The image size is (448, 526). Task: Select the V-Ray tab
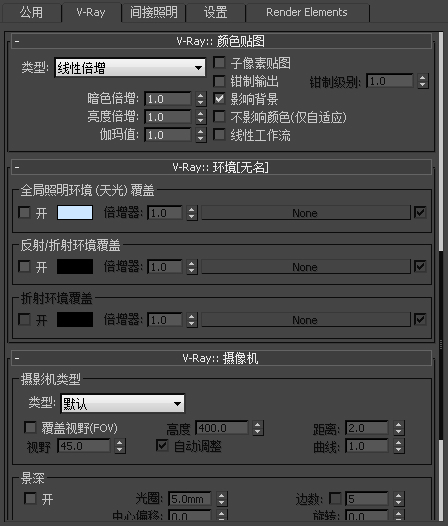coord(91,13)
